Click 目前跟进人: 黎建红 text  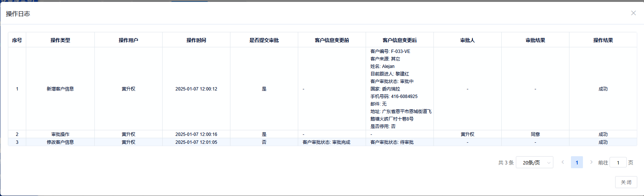point(390,74)
